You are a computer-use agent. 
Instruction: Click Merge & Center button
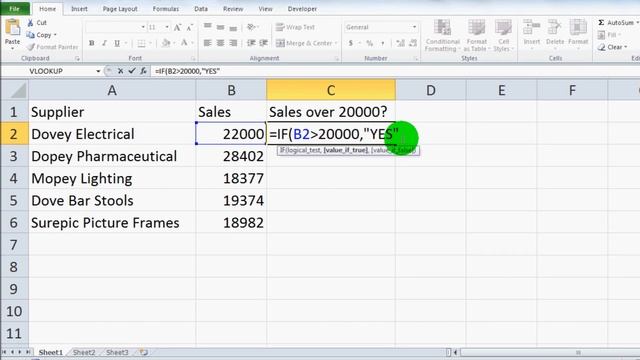(x=304, y=43)
